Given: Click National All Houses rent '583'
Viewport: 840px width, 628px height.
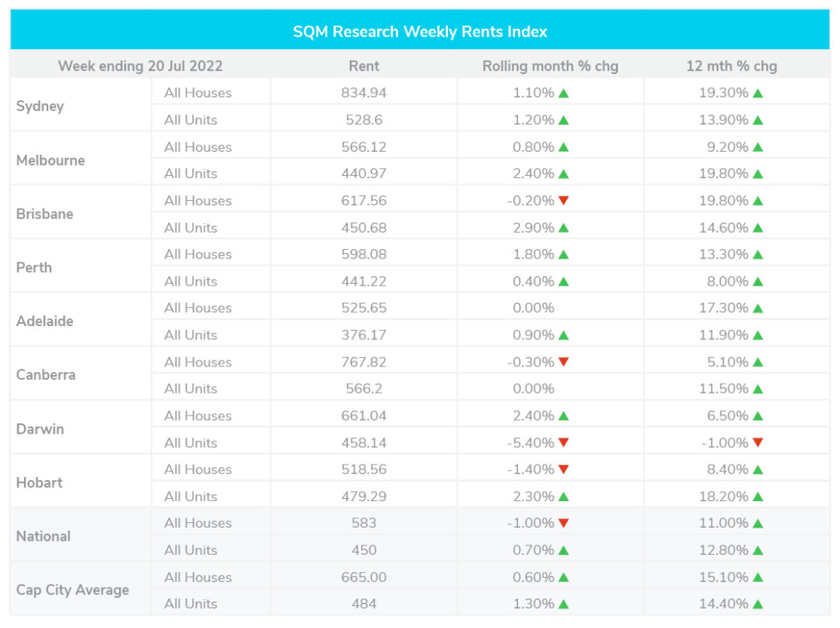Looking at the screenshot, I should click(364, 523).
